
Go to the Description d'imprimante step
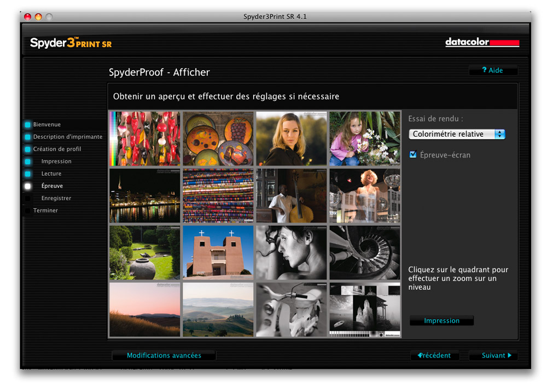coord(68,137)
